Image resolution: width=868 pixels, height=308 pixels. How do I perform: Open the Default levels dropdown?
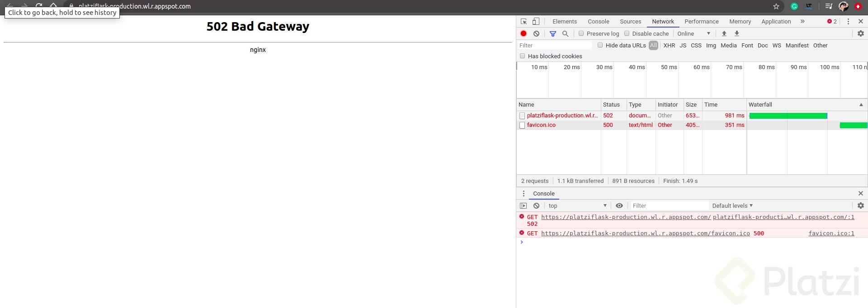tap(732, 205)
